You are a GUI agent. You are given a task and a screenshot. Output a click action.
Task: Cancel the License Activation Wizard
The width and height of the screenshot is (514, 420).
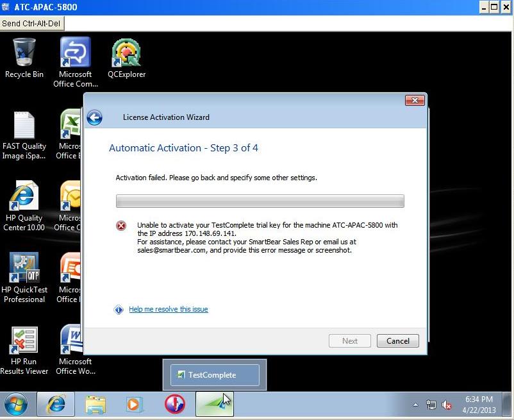point(397,341)
